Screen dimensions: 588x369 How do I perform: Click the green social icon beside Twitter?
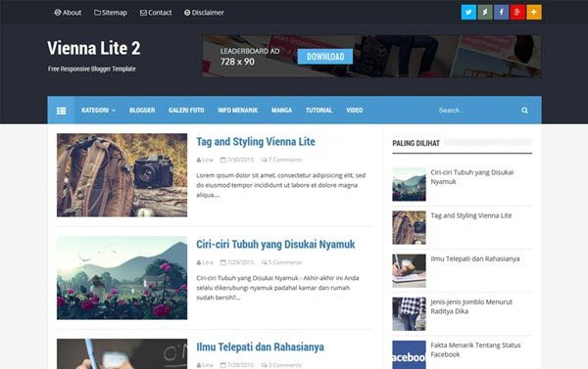point(485,13)
